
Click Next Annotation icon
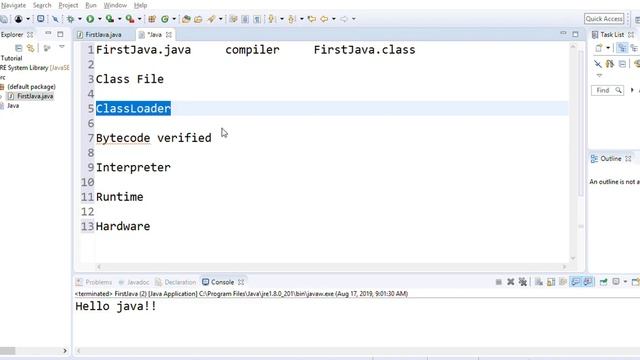(272, 19)
